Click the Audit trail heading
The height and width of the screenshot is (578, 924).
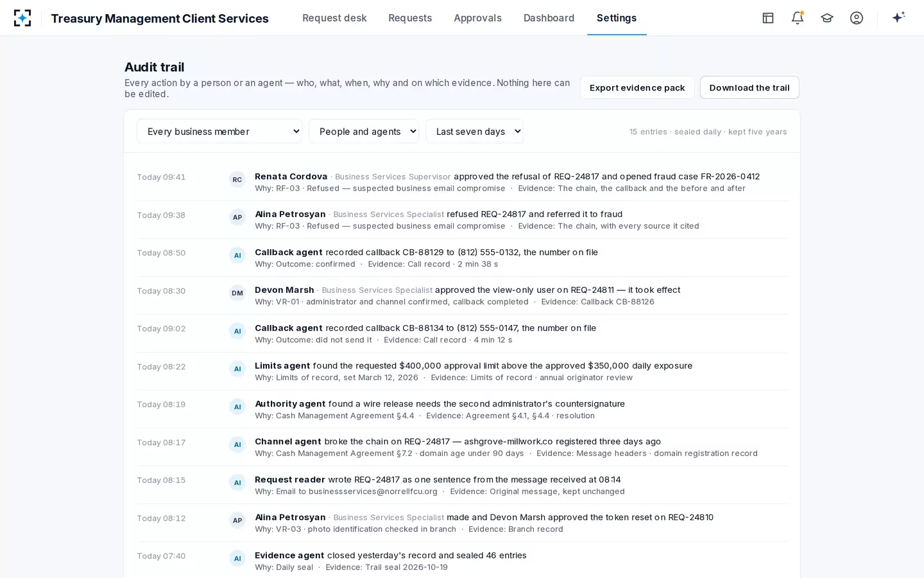click(154, 67)
